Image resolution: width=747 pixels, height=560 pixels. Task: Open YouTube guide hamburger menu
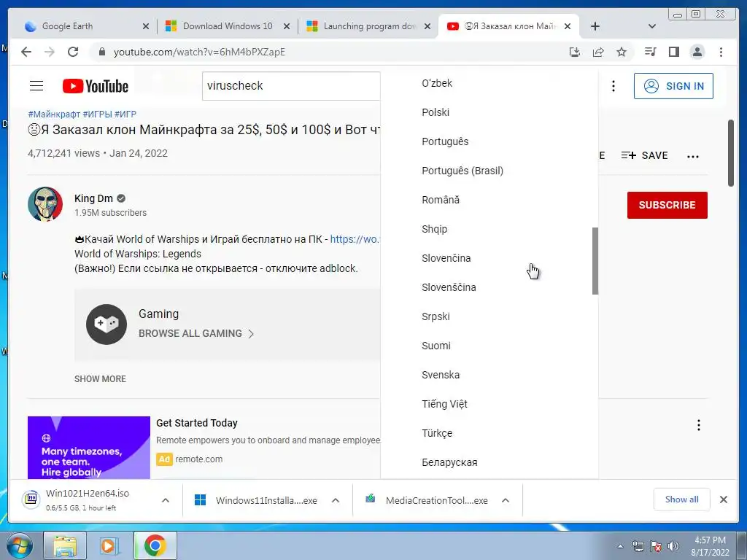[36, 86]
